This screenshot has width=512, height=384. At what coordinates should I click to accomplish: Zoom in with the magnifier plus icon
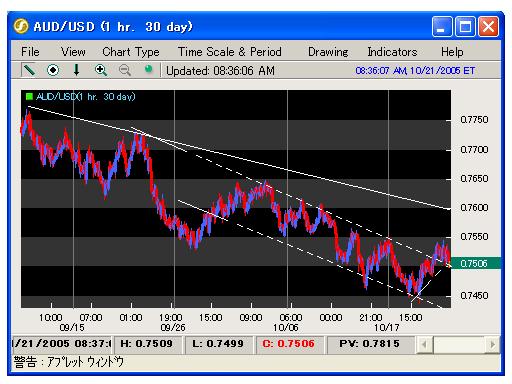pos(101,70)
